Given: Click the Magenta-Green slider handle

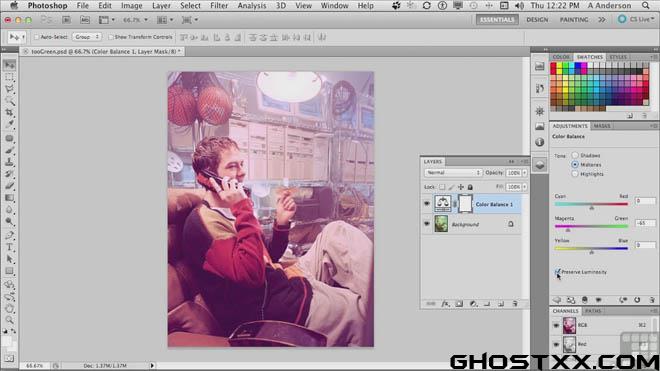Looking at the screenshot, I should tap(568, 230).
